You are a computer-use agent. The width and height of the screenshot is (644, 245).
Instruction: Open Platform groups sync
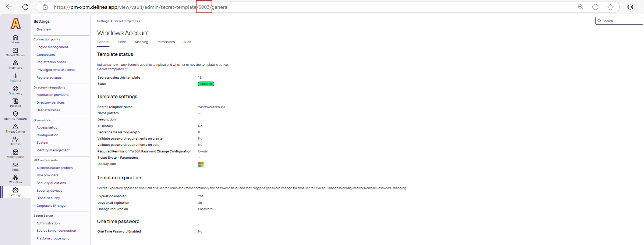(53, 238)
